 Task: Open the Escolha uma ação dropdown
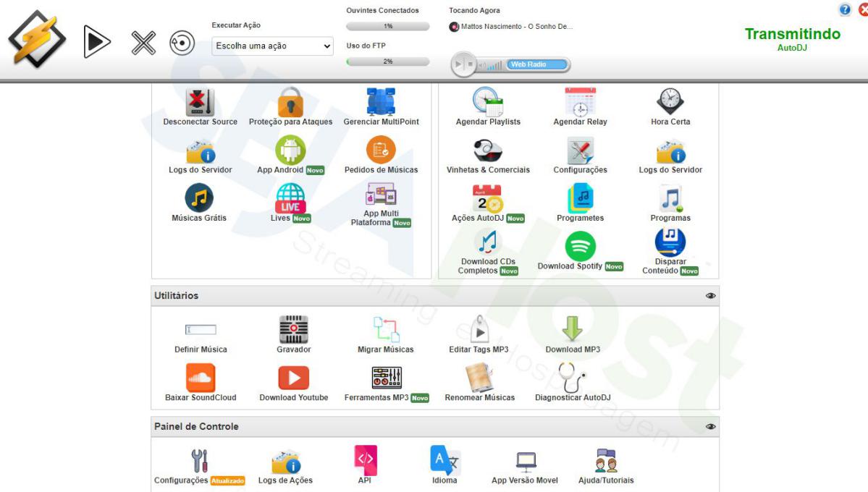click(273, 46)
